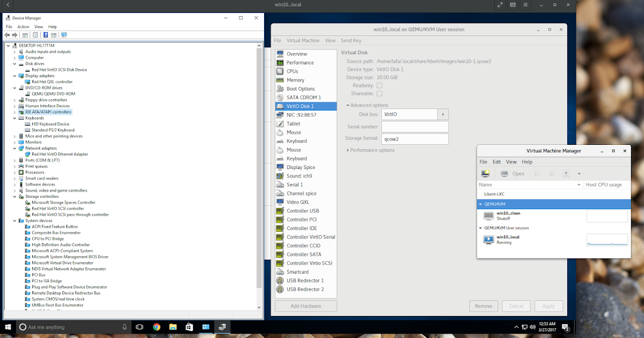
Task: Select CPUs in hardware list
Action: (306, 71)
